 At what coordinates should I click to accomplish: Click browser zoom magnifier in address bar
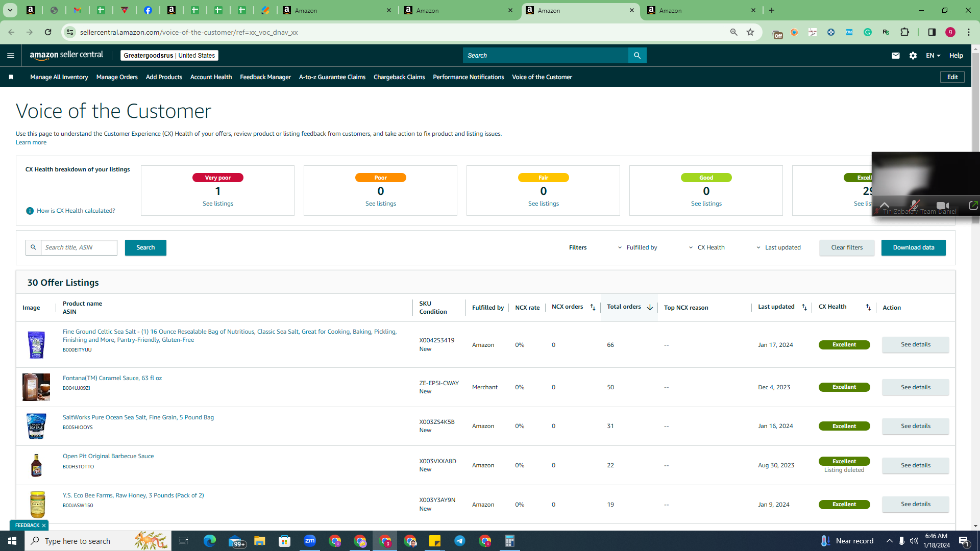733,32
